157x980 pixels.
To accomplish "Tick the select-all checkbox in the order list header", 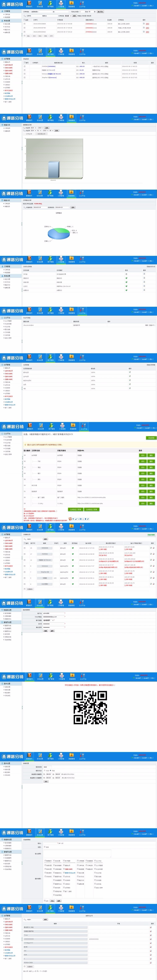I will [x=25, y=20].
